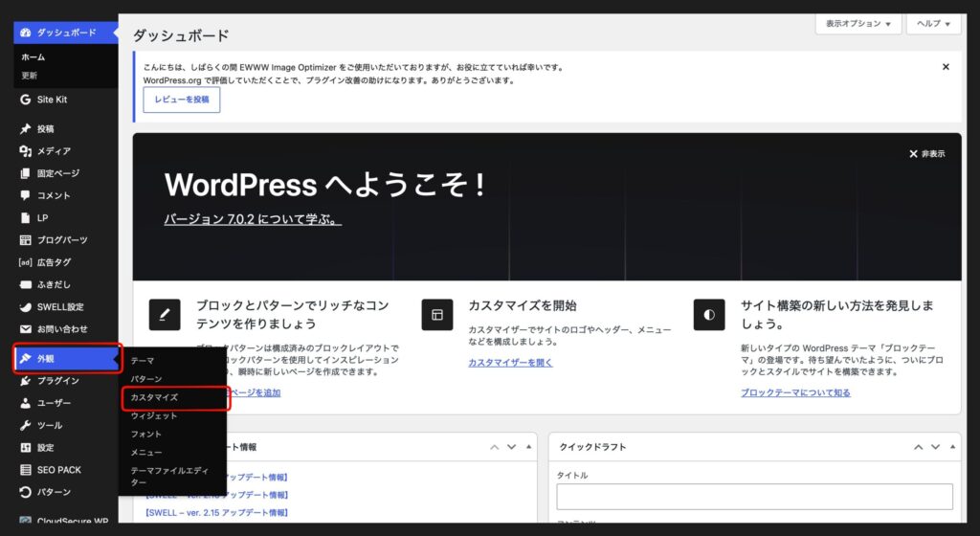Click the クイックドラフト title input field
The width and height of the screenshot is (980, 536).
(754, 497)
